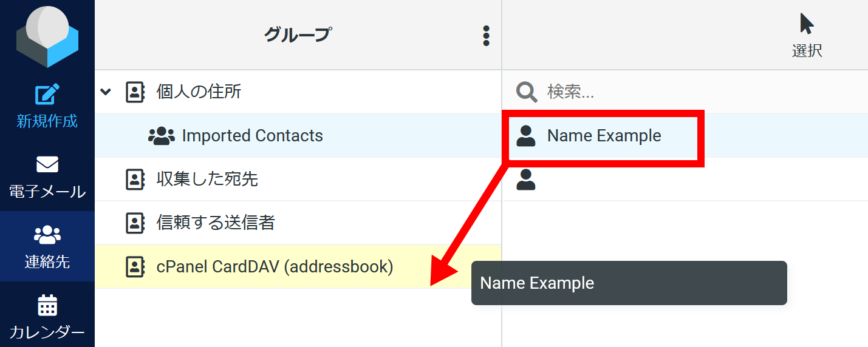
Task: Click the unnamed second contact row
Action: pyautogui.click(x=668, y=180)
